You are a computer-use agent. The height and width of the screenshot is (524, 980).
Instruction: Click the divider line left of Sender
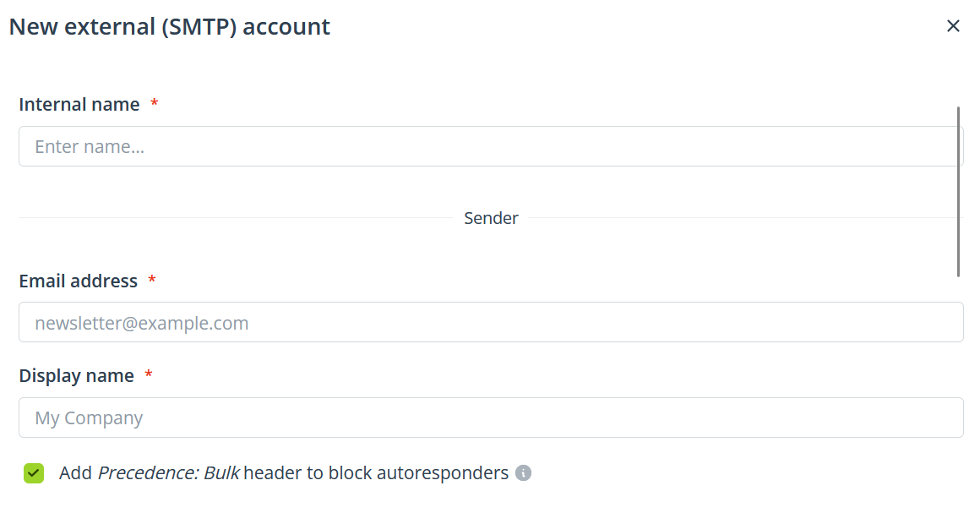click(237, 218)
